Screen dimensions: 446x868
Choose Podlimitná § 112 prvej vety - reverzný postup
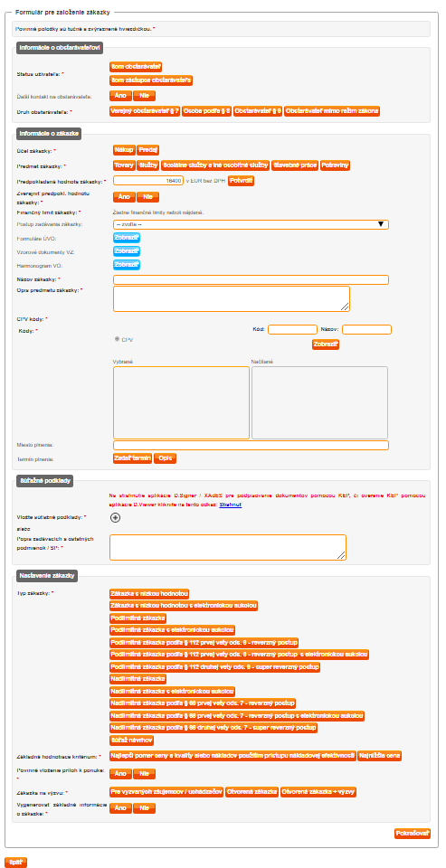tap(204, 643)
